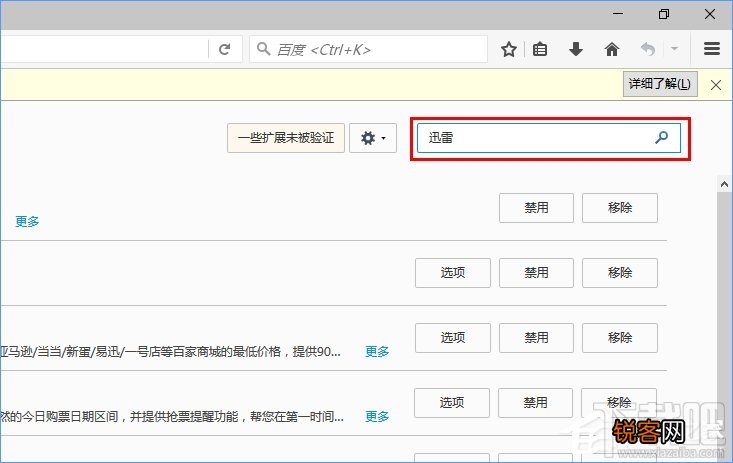Click the Baidu search magnifier icon
733x463 pixels.
[x=264, y=49]
